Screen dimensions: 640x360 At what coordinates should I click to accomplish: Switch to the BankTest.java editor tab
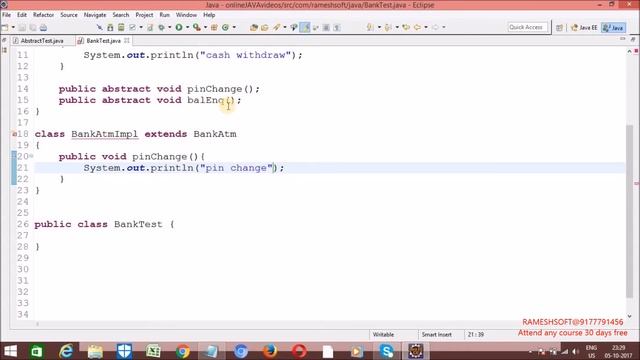[x=103, y=41]
